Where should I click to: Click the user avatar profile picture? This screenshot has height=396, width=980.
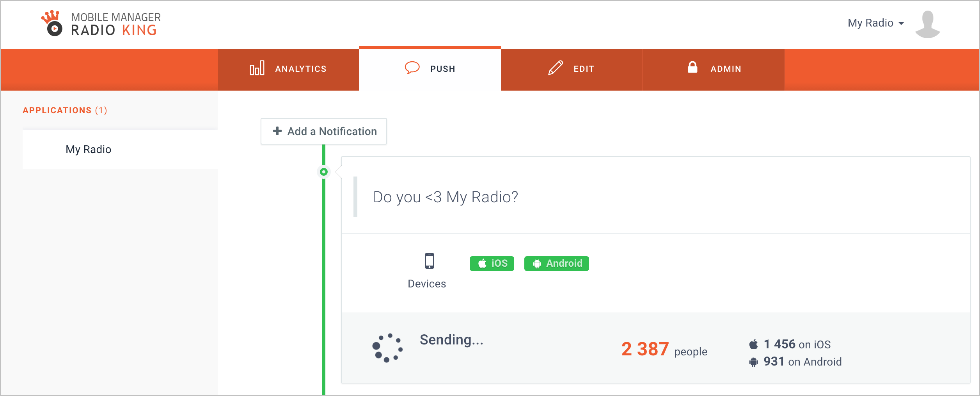(928, 24)
